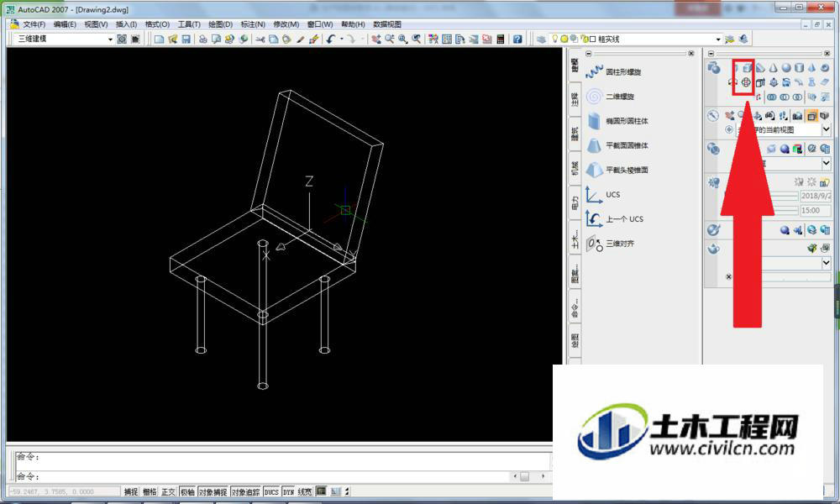Image resolution: width=840 pixels, height=504 pixels.
Task: Click the Cut scissors toolbar icon
Action: click(260, 39)
